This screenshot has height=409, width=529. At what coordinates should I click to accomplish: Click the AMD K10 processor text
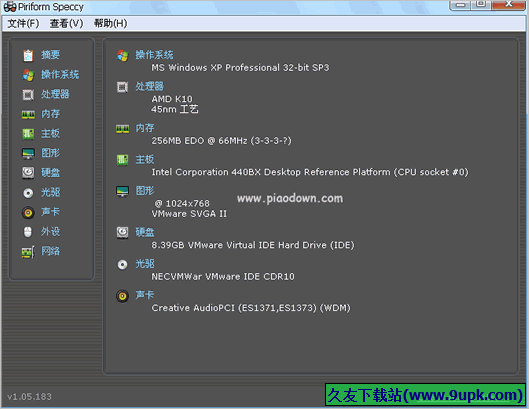tap(172, 99)
